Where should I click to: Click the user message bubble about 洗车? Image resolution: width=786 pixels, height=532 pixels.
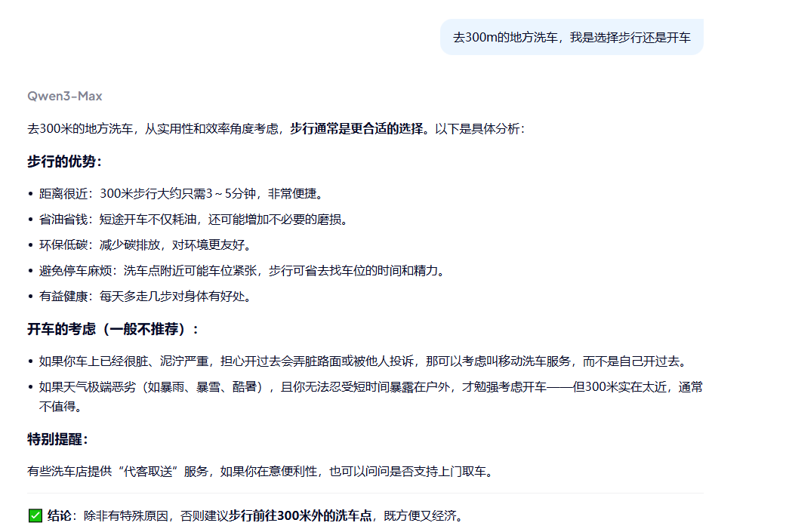coord(571,37)
